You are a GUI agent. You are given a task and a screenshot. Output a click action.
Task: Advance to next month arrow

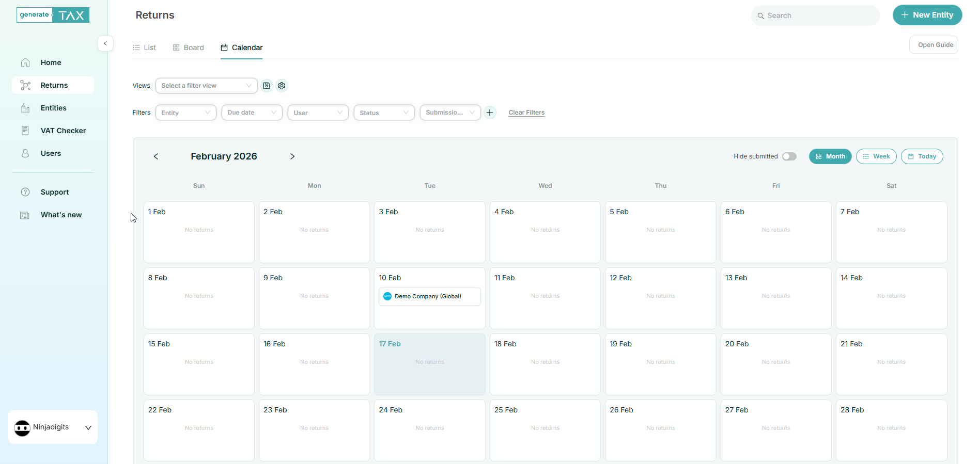292,156
